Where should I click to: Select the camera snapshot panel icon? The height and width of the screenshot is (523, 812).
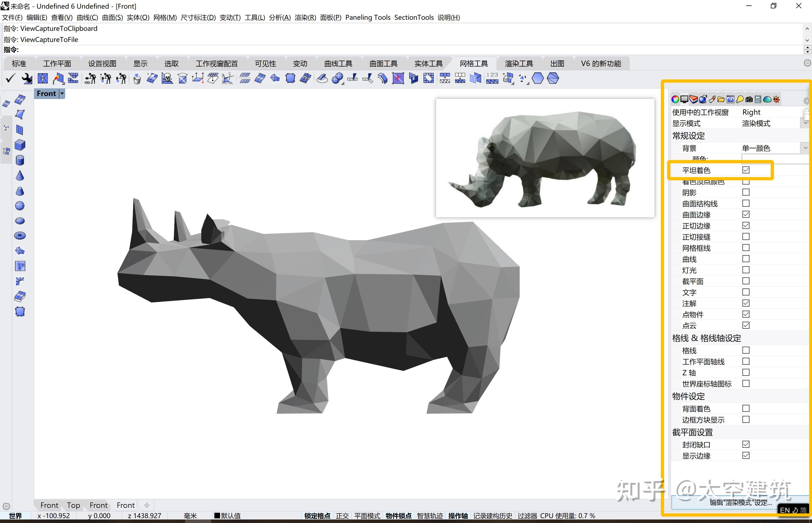(749, 99)
